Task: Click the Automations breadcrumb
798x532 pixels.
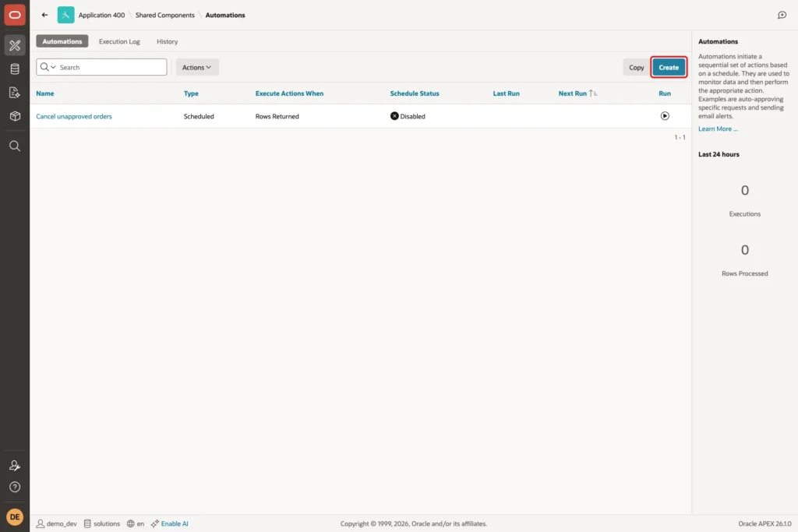Action: click(x=225, y=15)
